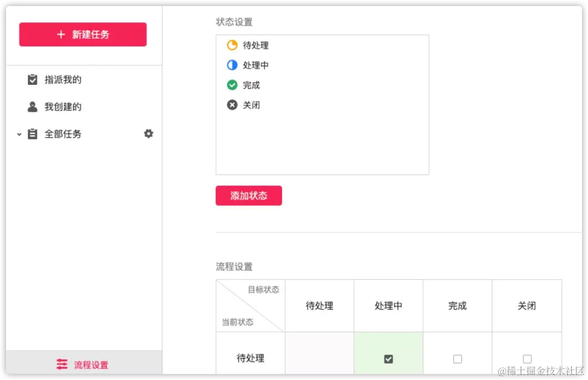The width and height of the screenshot is (588, 380).
Task: Click the 我创建的 person icon
Action: (x=33, y=107)
